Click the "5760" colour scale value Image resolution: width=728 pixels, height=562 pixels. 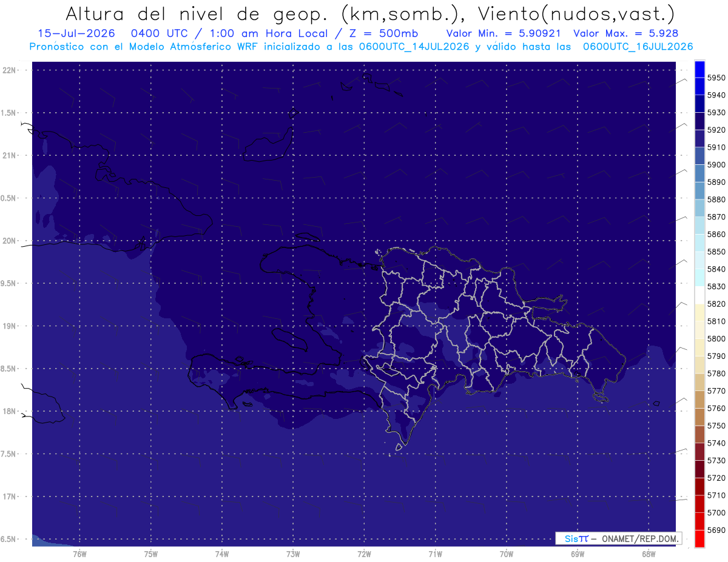pos(716,408)
